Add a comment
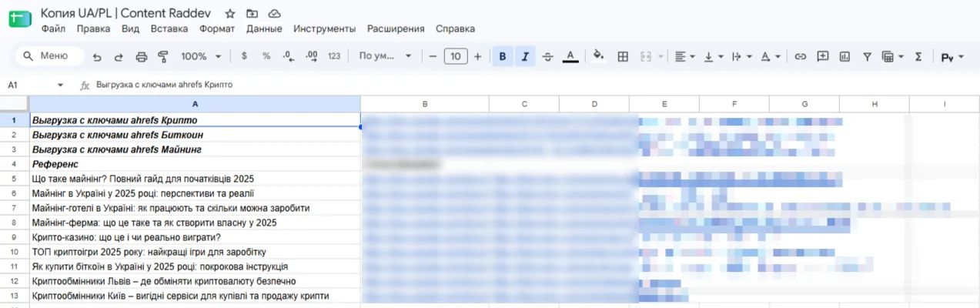The height and width of the screenshot is (308, 980). point(823,56)
